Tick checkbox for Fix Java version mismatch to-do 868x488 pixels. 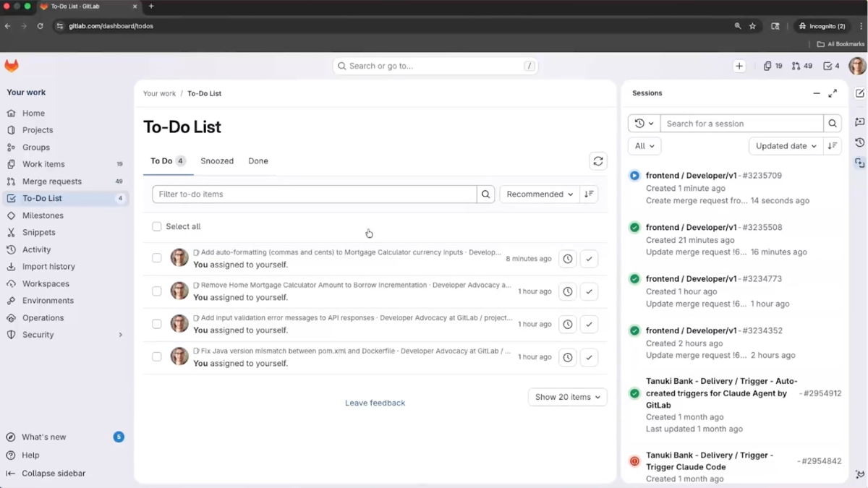click(x=157, y=357)
